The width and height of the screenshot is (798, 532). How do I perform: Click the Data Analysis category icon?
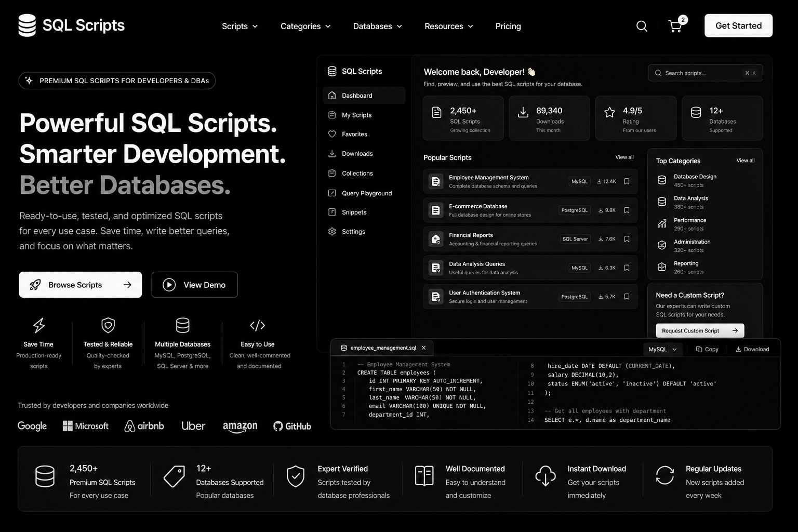[662, 202]
